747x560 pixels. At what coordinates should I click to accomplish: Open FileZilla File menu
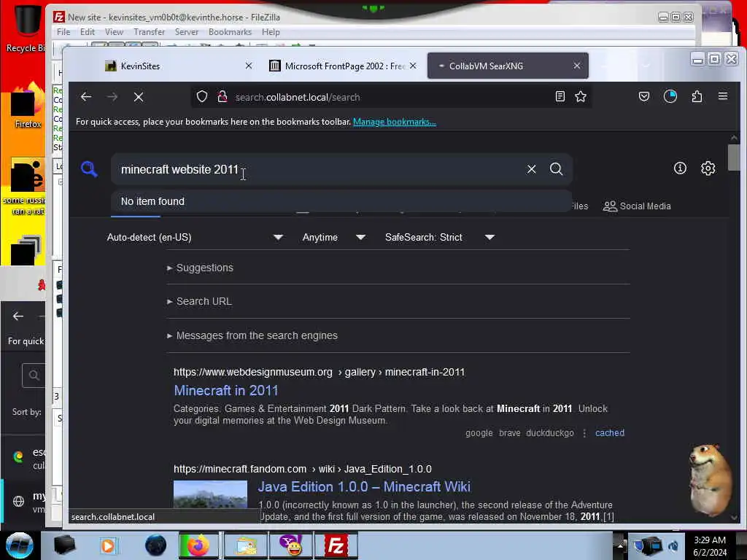(63, 32)
